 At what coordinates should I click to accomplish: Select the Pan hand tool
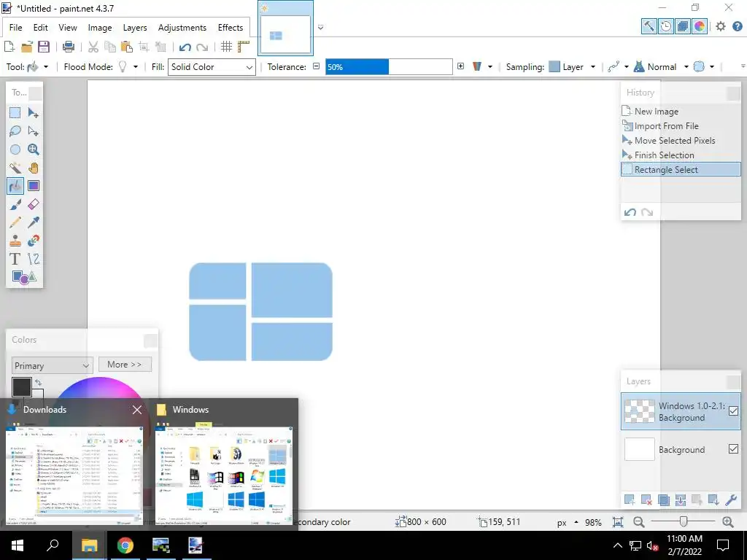33,168
